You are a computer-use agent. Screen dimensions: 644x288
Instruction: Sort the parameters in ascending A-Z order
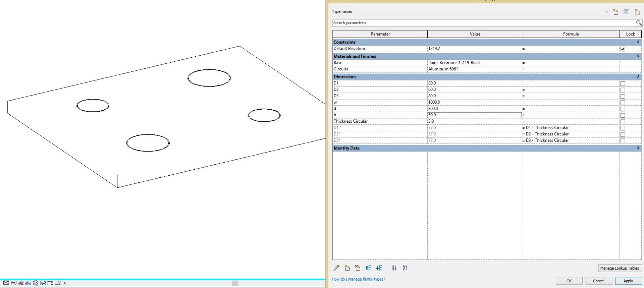coord(394,268)
